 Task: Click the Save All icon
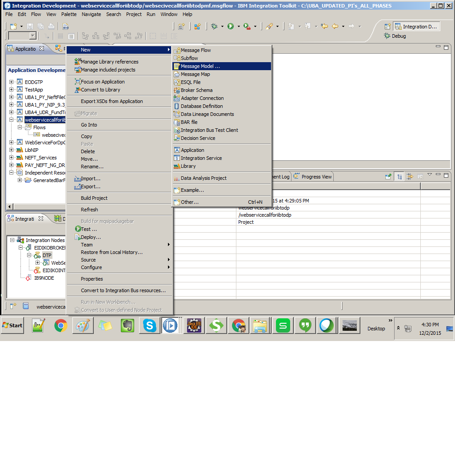(x=40, y=26)
